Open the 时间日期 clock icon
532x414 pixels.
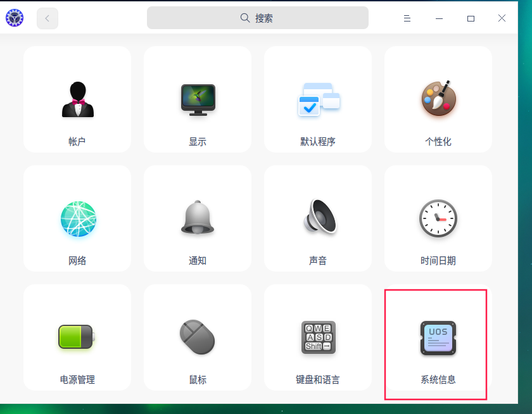[x=438, y=218]
